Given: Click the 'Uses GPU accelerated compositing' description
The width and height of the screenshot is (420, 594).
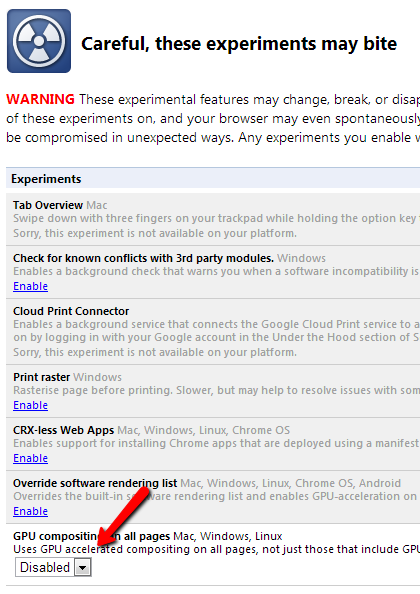Looking at the screenshot, I should click(216, 549).
